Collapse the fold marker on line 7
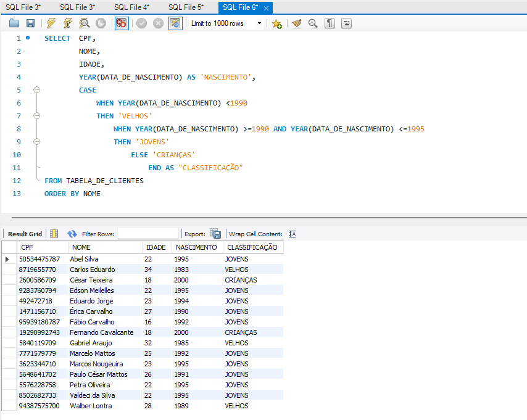 (x=36, y=115)
